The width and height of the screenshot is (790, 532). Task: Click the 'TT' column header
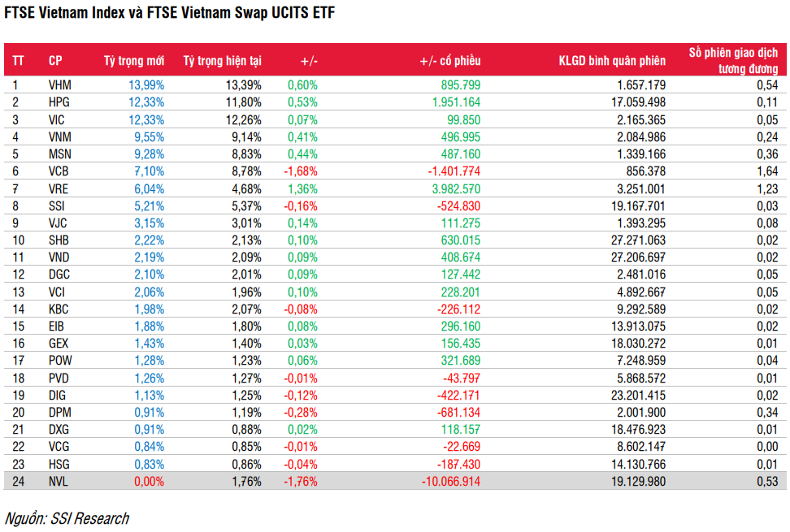tap(18, 61)
